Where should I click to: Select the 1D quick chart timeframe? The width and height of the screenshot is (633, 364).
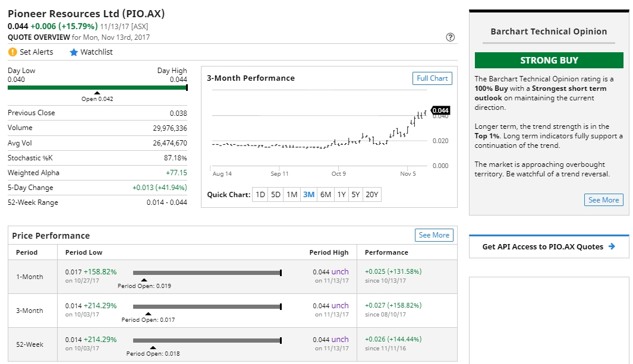pos(260,194)
